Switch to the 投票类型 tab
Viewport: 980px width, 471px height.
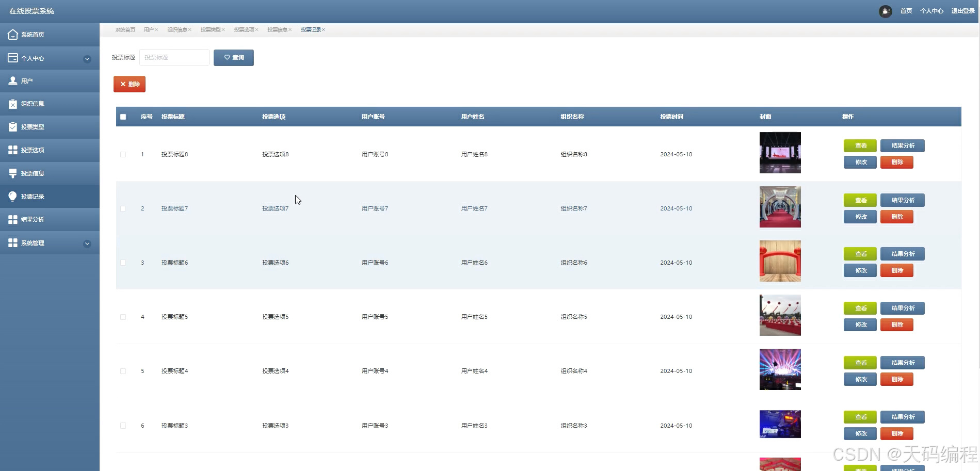click(x=211, y=30)
